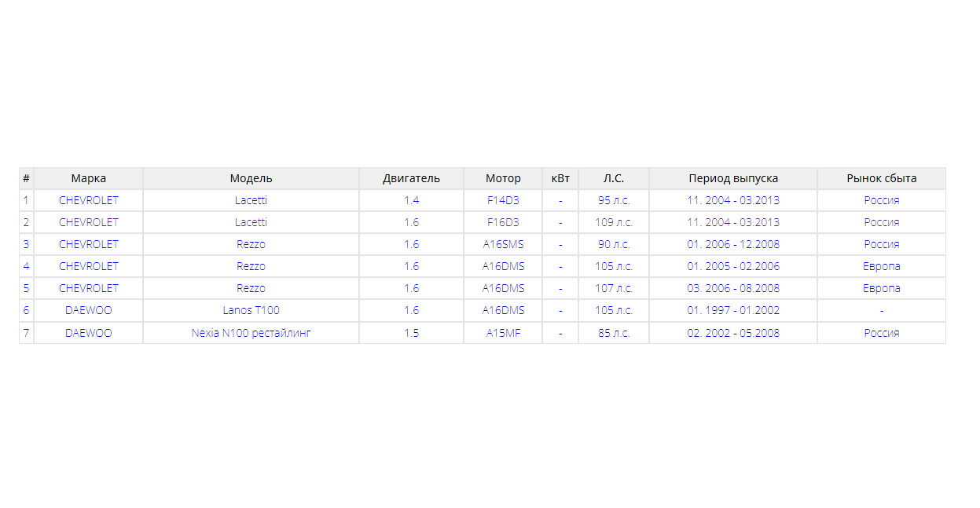Open period 03. 2006 - 08.2008 link
Image resolution: width=980 pixels, height=508 pixels.
[x=732, y=288]
